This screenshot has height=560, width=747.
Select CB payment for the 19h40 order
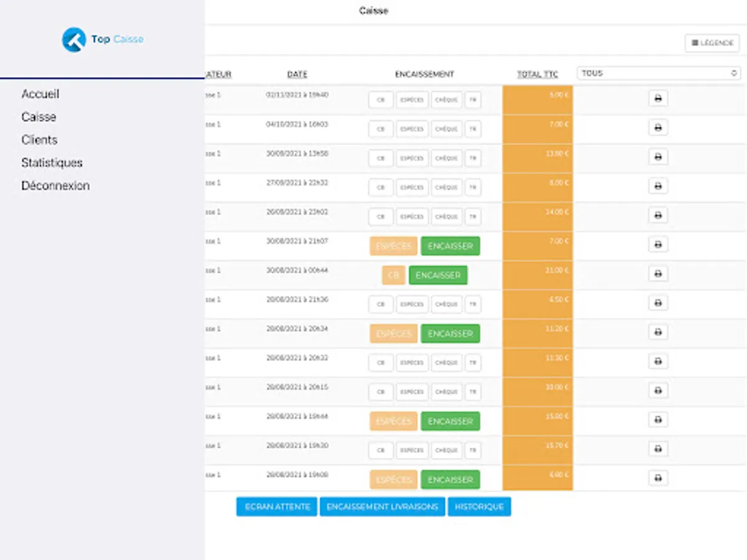point(381,100)
